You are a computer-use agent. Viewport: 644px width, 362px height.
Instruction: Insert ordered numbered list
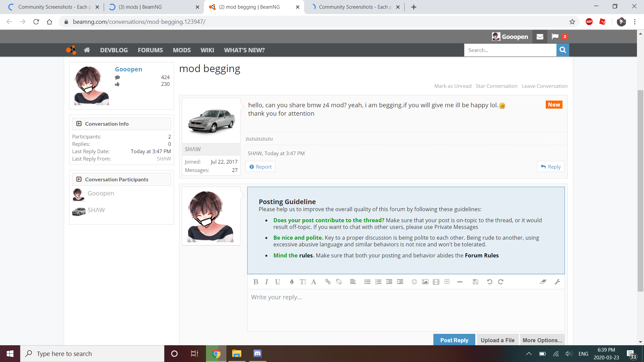(378, 282)
